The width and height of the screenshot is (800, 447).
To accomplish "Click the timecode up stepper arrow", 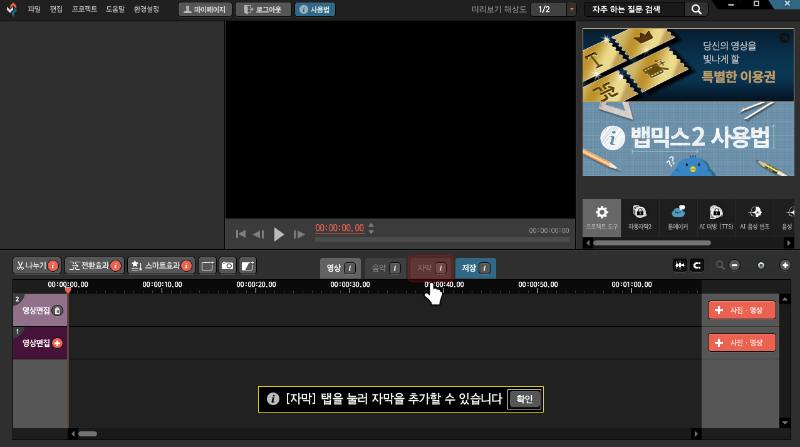I will click(x=371, y=225).
